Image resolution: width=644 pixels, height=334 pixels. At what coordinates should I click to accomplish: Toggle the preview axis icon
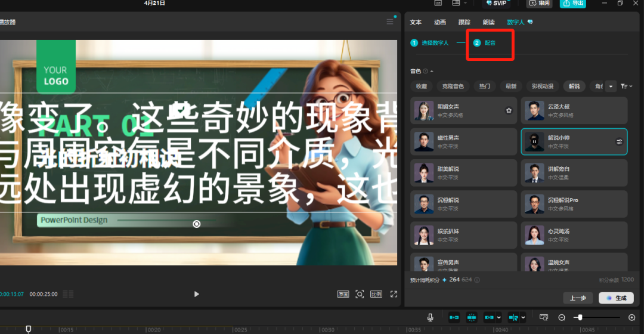(513, 317)
